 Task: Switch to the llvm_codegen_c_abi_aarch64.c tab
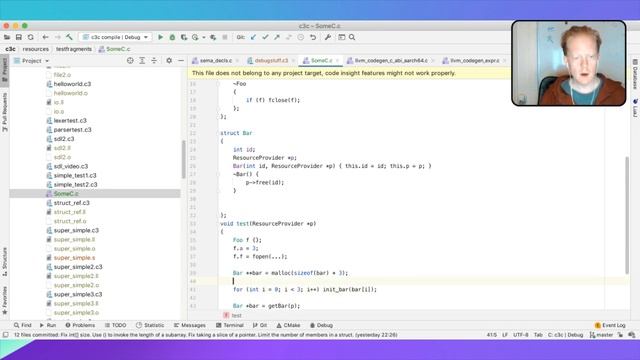[x=391, y=61]
